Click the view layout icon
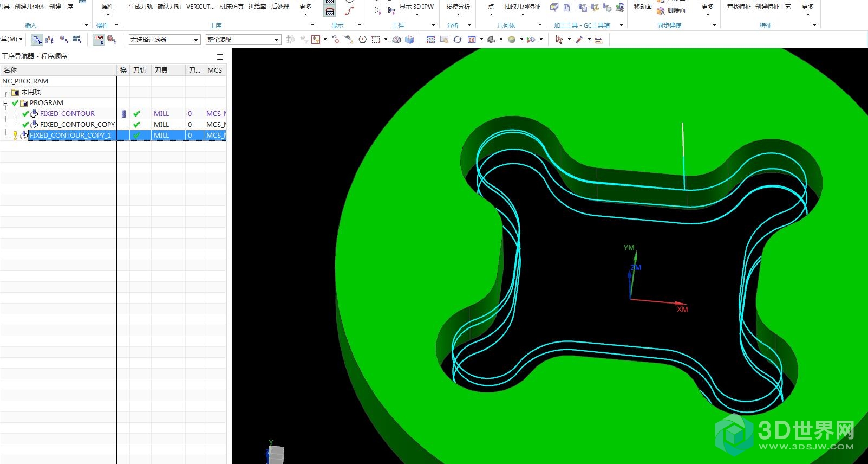868x464 pixels. click(472, 40)
